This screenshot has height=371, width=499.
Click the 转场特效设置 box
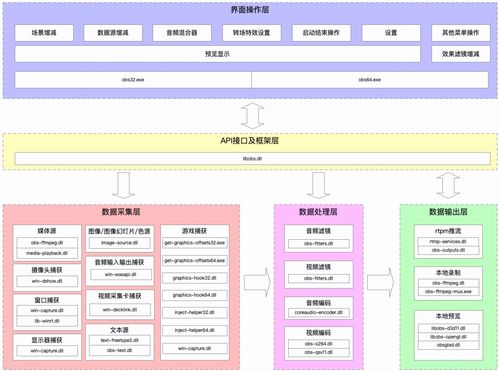tap(252, 33)
